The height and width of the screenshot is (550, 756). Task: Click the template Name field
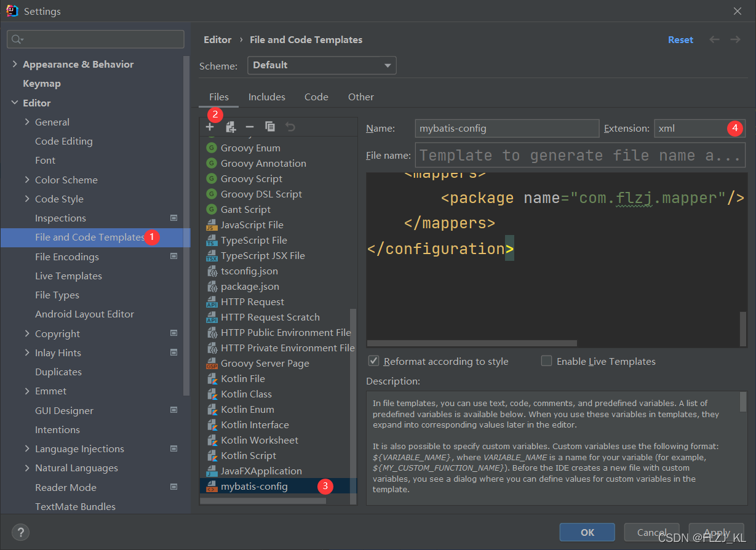(x=507, y=129)
